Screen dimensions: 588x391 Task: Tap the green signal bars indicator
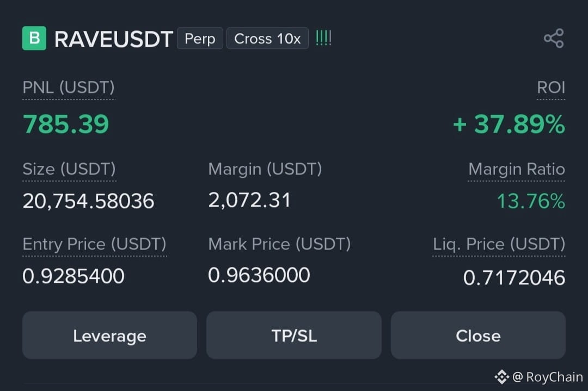(x=323, y=38)
